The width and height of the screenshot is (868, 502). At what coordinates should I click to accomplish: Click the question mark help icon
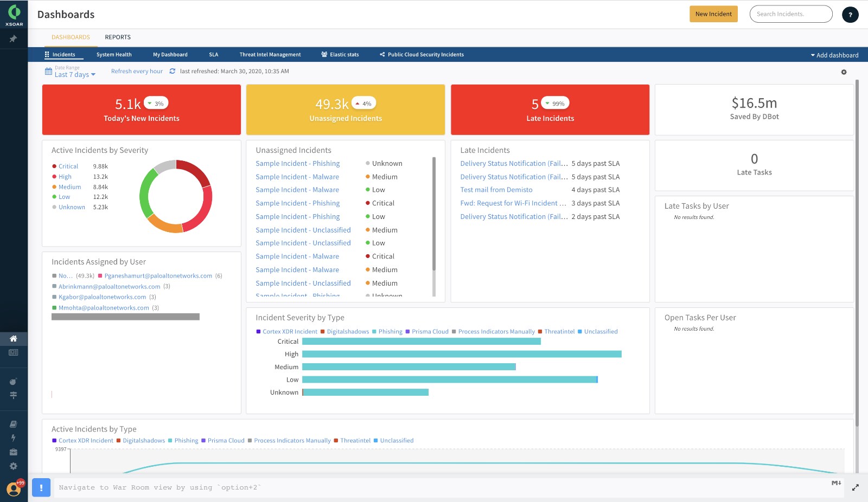click(850, 15)
